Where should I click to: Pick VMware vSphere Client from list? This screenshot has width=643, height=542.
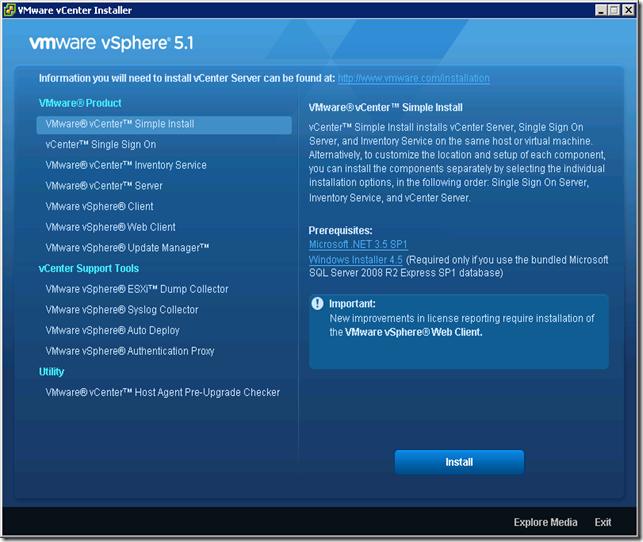[x=99, y=207]
